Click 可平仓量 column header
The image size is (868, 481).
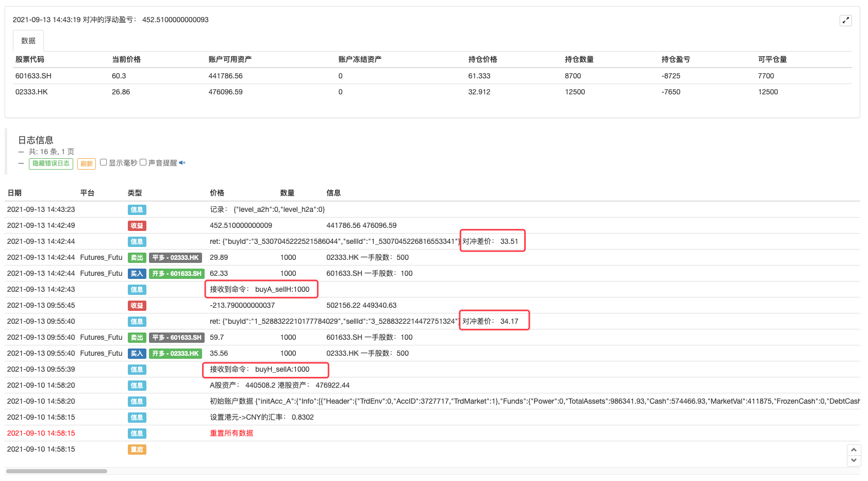pyautogui.click(x=773, y=59)
